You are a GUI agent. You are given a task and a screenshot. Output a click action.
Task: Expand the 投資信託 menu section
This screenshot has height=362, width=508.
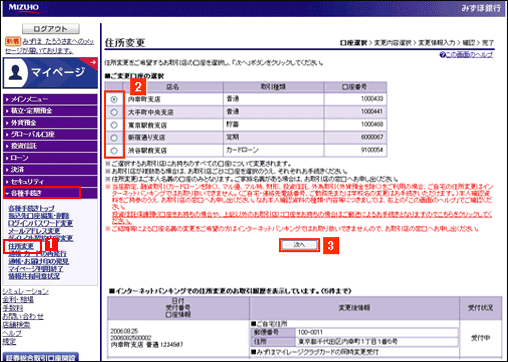point(50,146)
